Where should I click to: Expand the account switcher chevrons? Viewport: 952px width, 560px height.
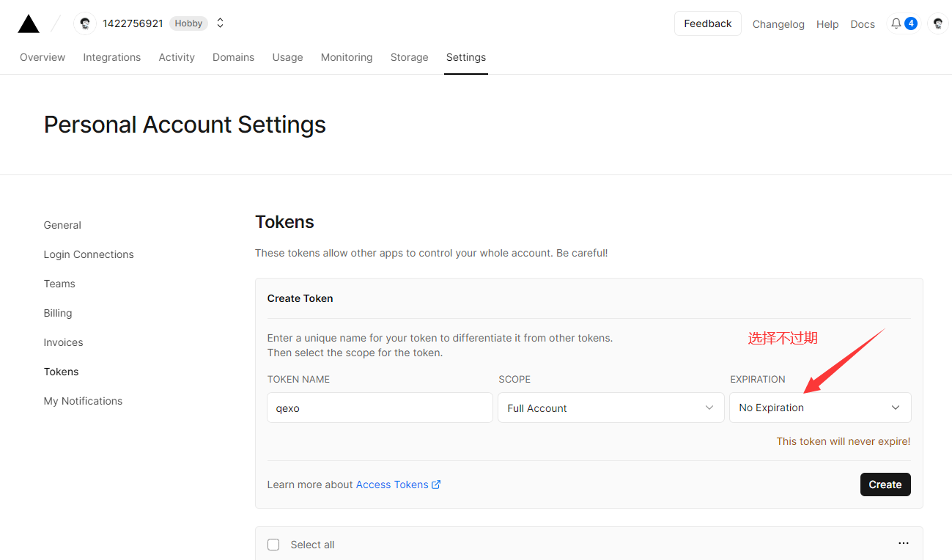point(220,23)
